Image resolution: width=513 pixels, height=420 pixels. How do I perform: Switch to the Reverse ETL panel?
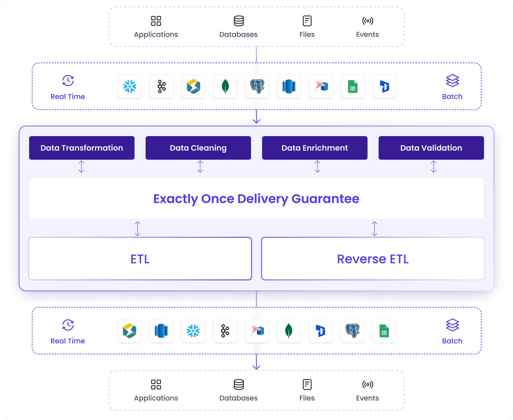point(373,259)
